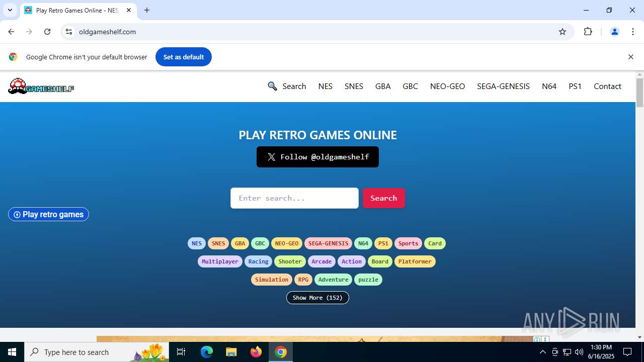644x362 pixels.
Task: Select the Action category tag
Action: click(352, 261)
